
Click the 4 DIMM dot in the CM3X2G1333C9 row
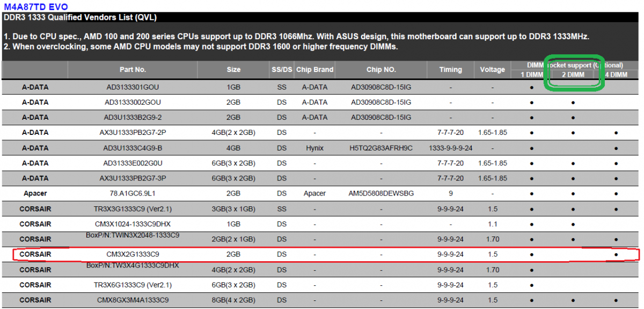tap(616, 254)
